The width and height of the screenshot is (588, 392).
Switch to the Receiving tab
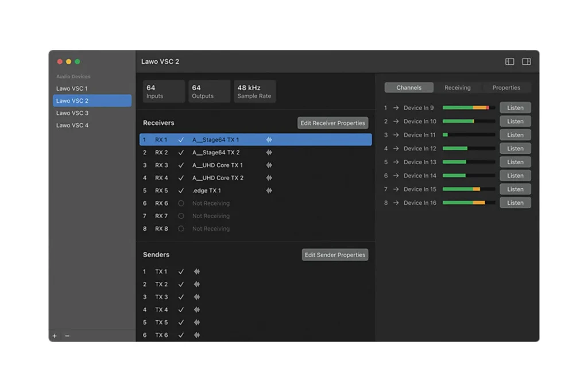(x=457, y=88)
